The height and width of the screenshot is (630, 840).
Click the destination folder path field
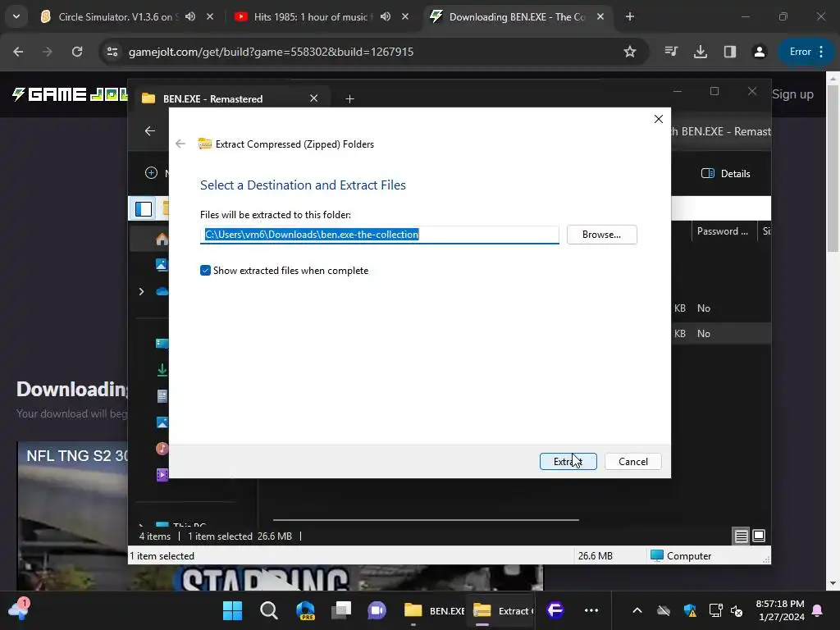379,235
